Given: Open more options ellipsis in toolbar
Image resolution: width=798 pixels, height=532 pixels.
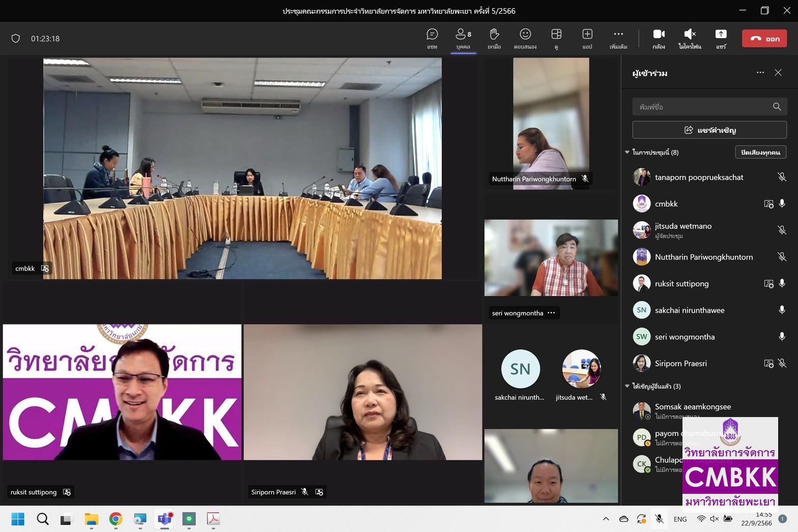Looking at the screenshot, I should (x=618, y=38).
